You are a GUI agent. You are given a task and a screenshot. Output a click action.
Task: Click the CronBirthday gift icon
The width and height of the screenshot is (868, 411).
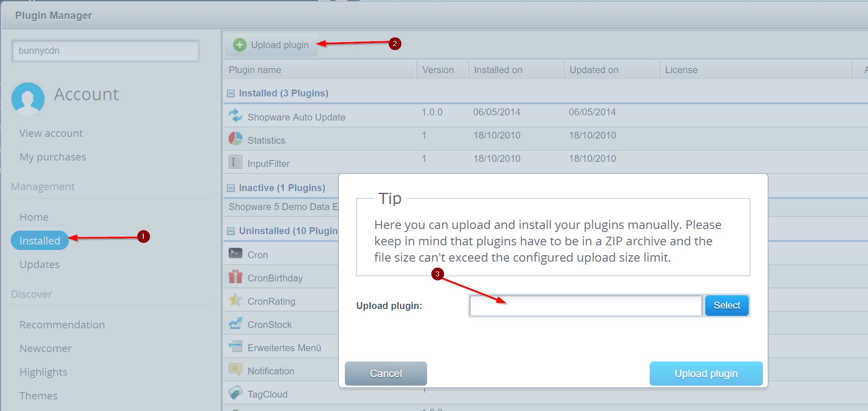click(236, 276)
